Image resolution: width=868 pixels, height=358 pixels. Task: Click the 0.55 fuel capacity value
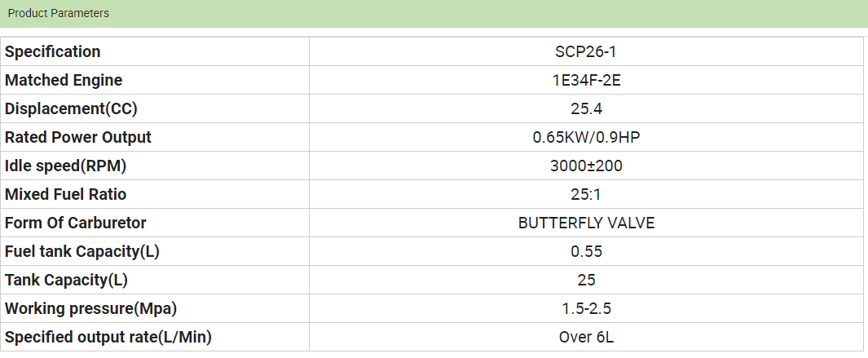point(586,251)
